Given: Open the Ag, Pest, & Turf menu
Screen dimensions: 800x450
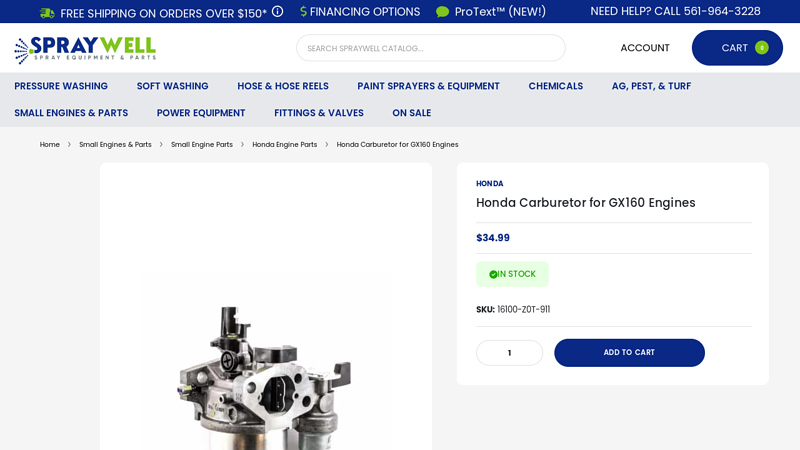Looking at the screenshot, I should coord(652,86).
